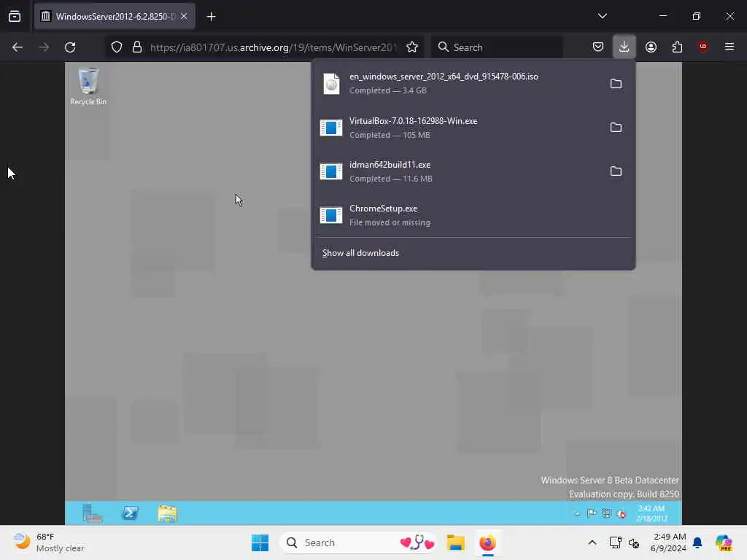Screen dimensions: 747x560
Task: Launch Copilot preview from taskbar
Action: click(x=724, y=542)
